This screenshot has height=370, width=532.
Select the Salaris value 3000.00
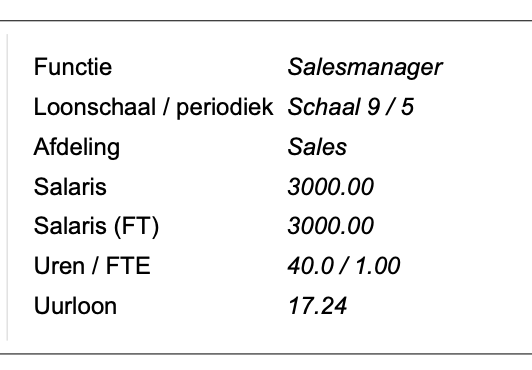pos(331,187)
